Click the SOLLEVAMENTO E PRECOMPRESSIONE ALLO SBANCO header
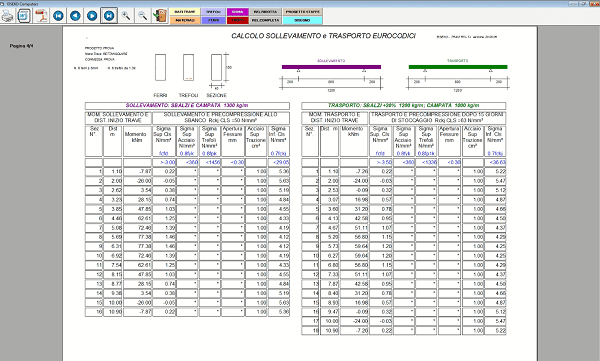This screenshot has height=361, width=600. (x=221, y=118)
